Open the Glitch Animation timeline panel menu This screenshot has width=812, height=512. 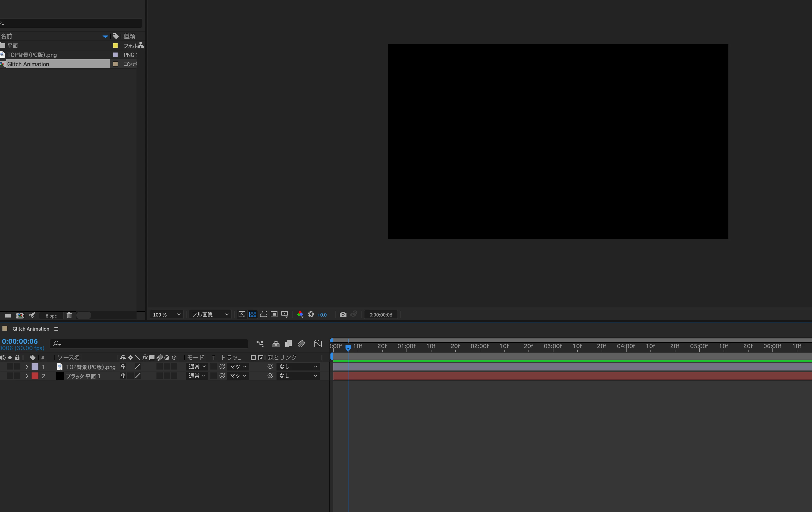(56, 329)
